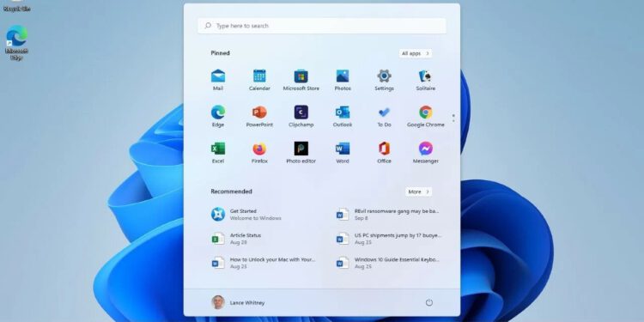Launch Messenger

click(426, 153)
